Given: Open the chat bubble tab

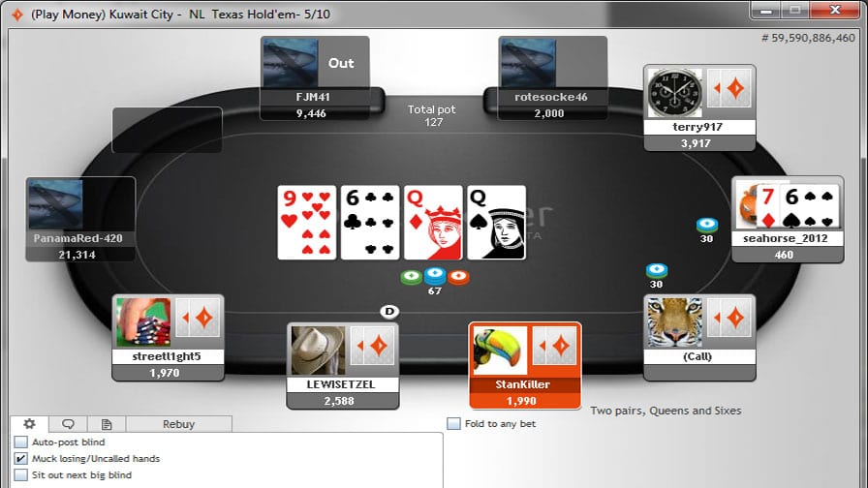Looking at the screenshot, I should (68, 424).
